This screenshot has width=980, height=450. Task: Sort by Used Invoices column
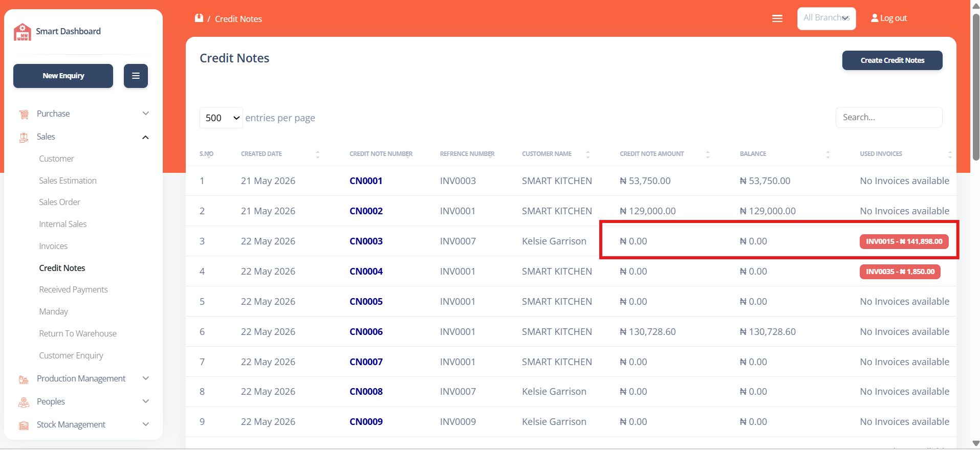click(x=950, y=154)
